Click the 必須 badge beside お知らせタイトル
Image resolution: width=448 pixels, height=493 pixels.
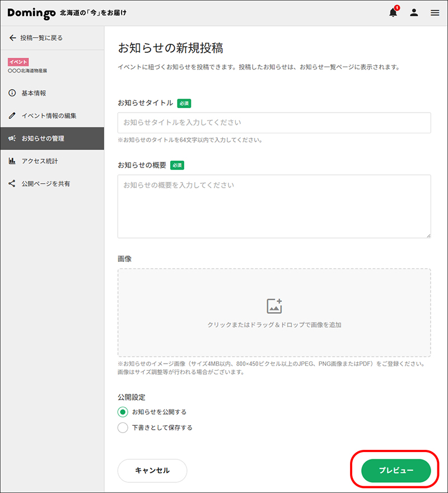184,103
